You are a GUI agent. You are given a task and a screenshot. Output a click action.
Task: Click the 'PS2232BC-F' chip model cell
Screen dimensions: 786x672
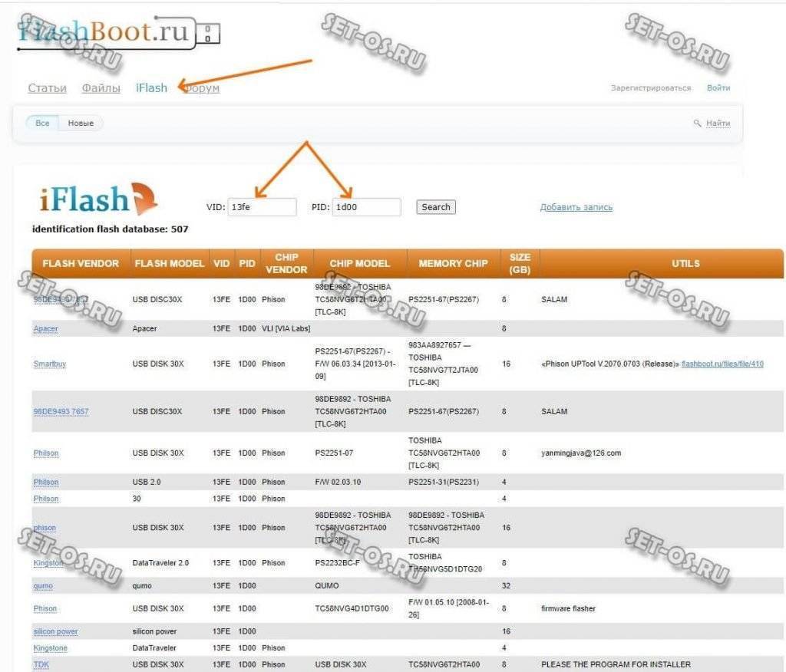(338, 563)
